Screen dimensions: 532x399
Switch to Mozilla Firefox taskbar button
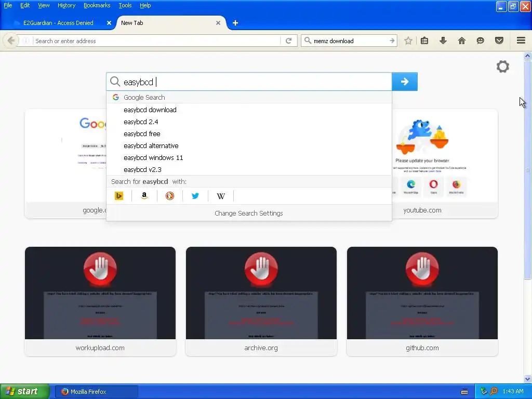[96, 391]
